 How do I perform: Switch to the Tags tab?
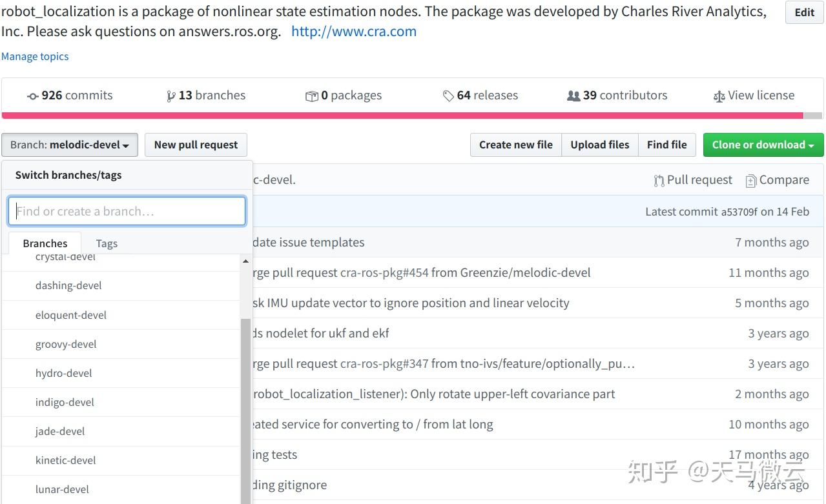(x=107, y=243)
